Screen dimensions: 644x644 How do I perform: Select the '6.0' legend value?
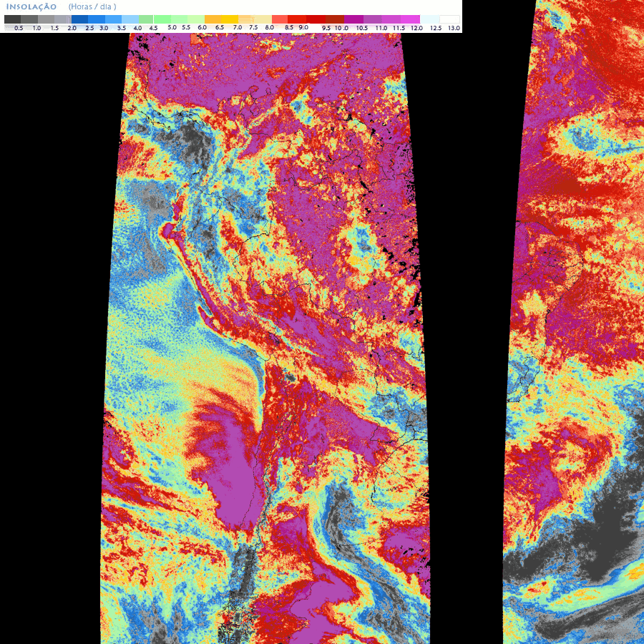(x=202, y=27)
